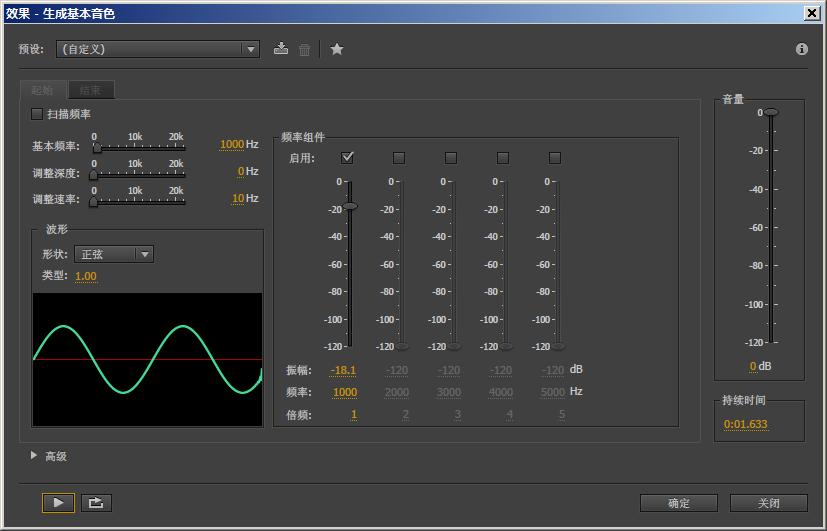Click the 基本频率 slider handle

97,148
